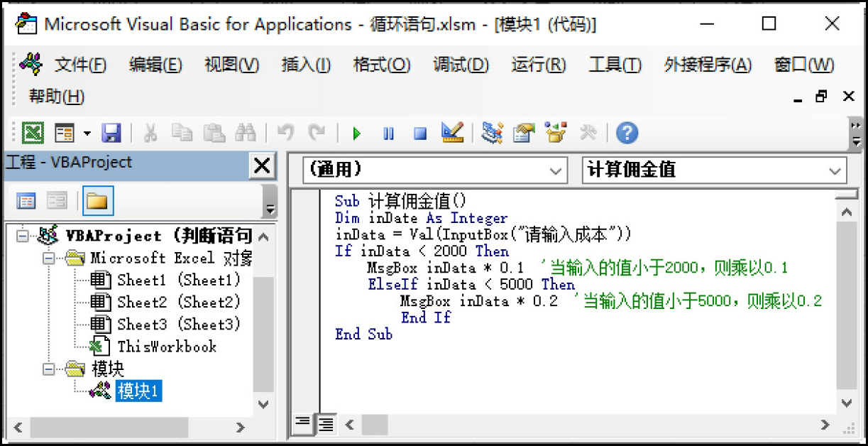
Task: Open the Object Browser icon
Action: tap(556, 133)
